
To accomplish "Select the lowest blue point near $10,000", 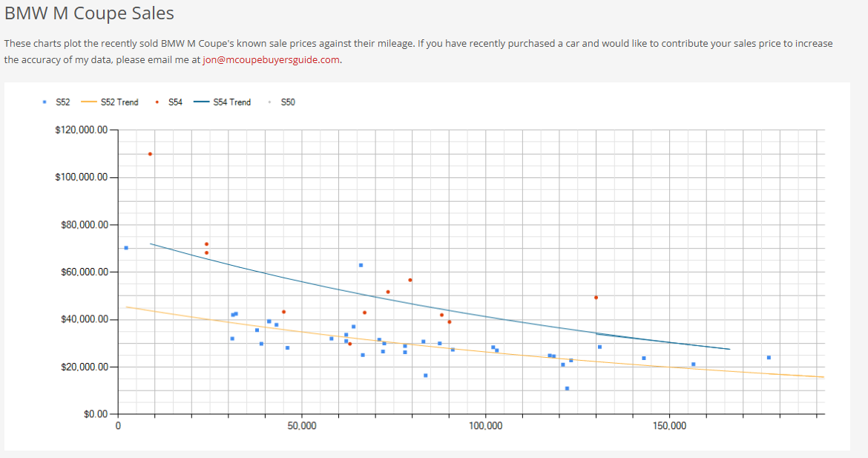I will tap(567, 389).
